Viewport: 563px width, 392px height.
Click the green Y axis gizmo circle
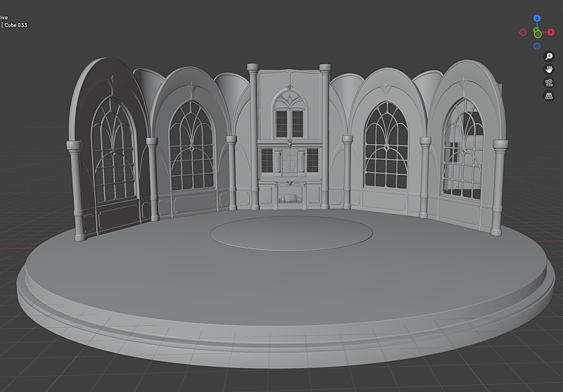[x=538, y=34]
